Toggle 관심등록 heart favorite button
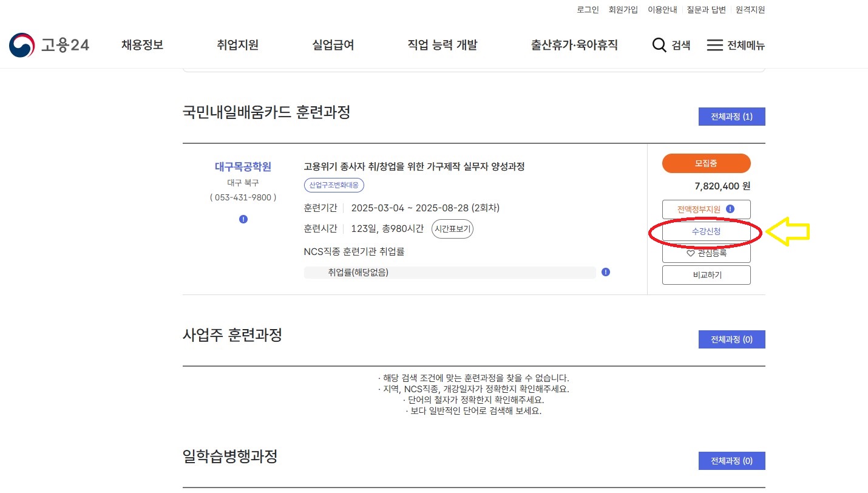The width and height of the screenshot is (868, 493). [706, 253]
